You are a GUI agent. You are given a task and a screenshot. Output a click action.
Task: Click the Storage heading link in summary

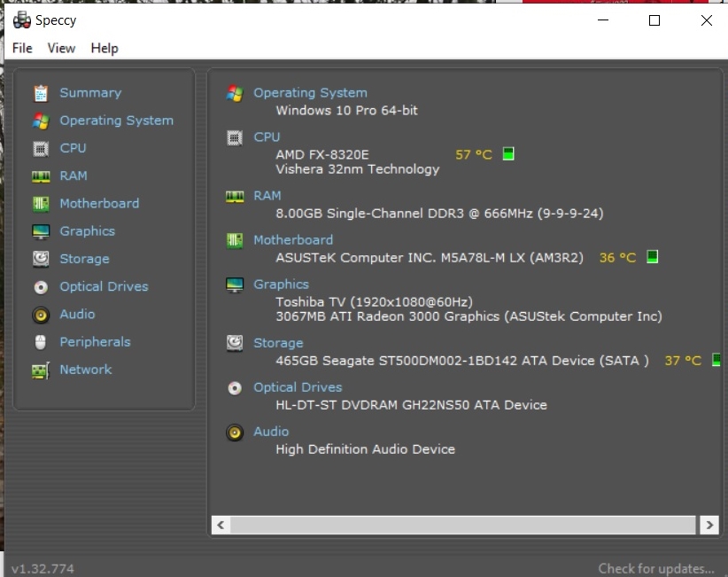point(279,343)
